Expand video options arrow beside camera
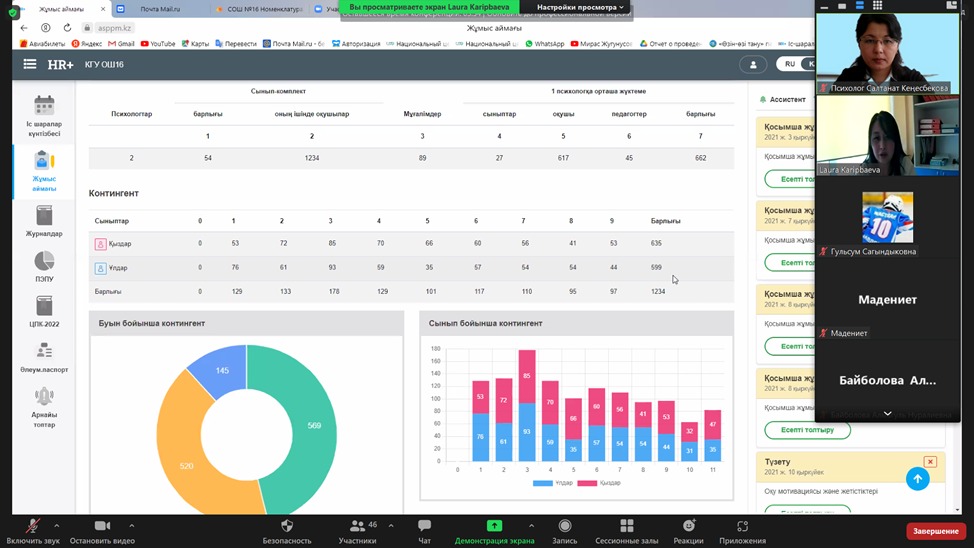Screen dimensions: 974x548 (131, 525)
